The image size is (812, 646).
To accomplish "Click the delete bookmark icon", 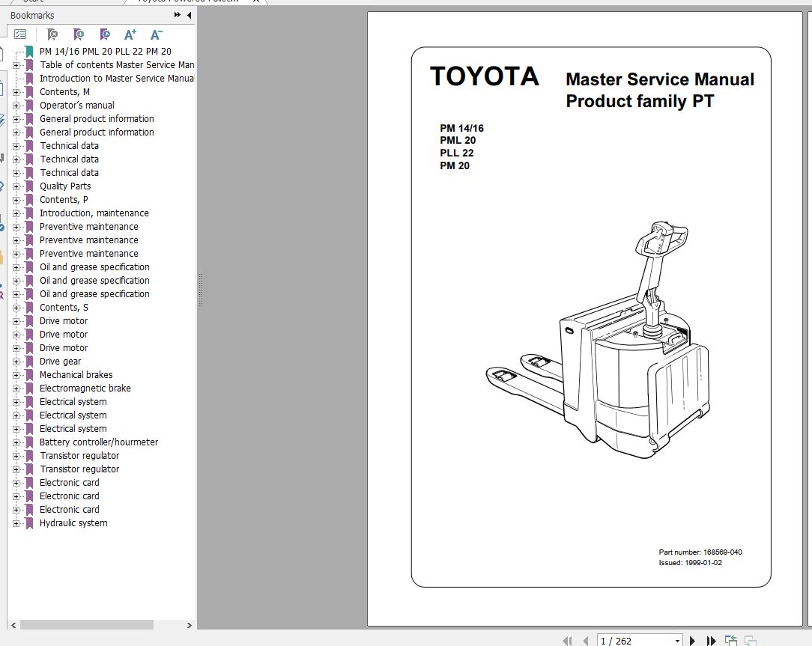I will [52, 34].
